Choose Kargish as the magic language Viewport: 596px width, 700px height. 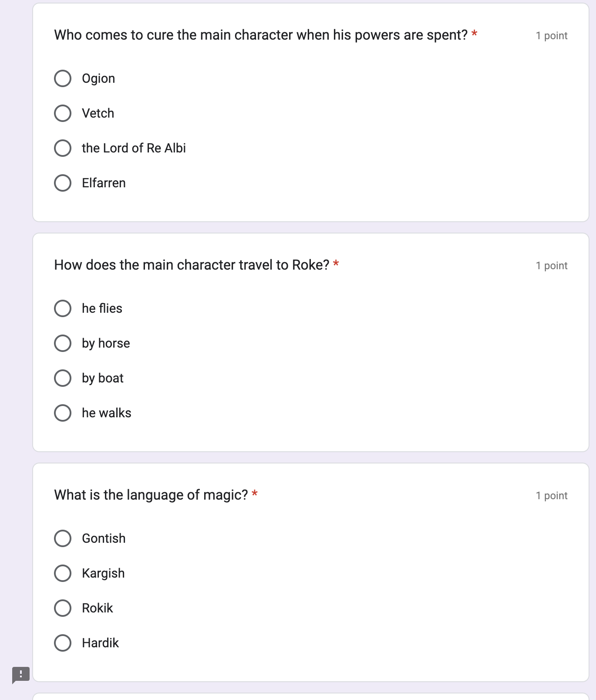point(63,573)
